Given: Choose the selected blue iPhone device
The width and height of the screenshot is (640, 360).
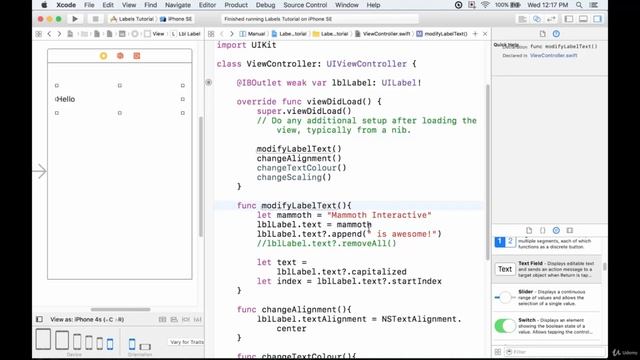Looking at the screenshot, I should coord(110,344).
